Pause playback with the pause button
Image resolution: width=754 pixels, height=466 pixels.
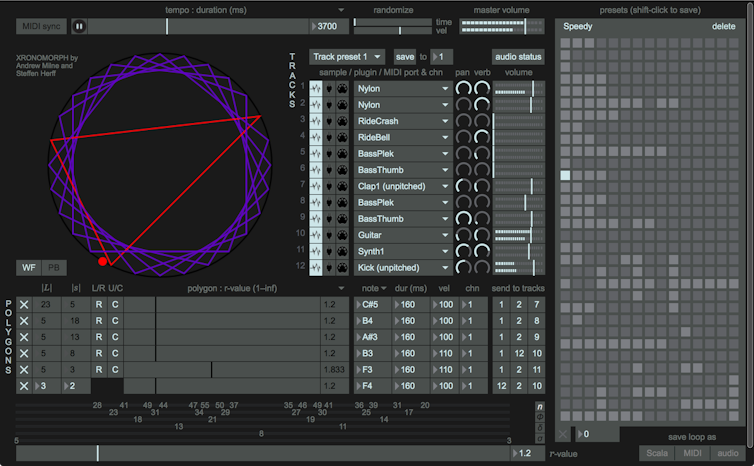[x=79, y=26]
